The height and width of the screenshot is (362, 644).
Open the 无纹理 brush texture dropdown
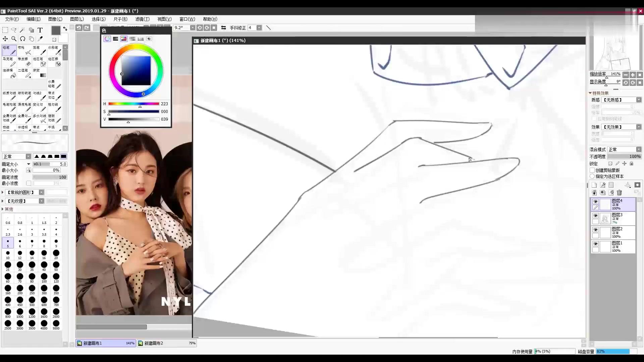click(x=24, y=201)
